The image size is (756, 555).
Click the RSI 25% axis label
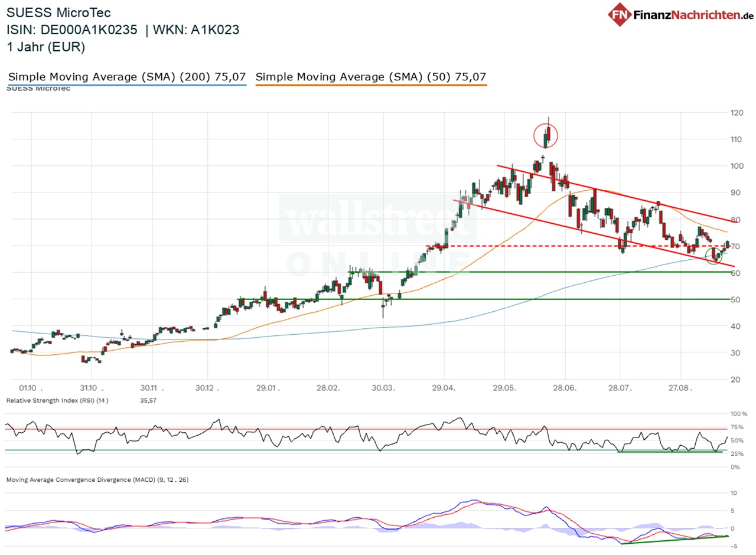(737, 453)
